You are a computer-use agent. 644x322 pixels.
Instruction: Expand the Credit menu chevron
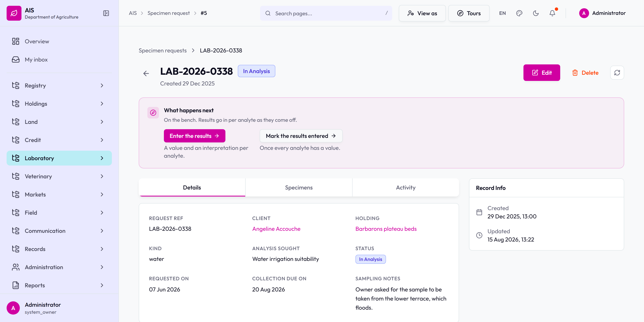tap(102, 140)
